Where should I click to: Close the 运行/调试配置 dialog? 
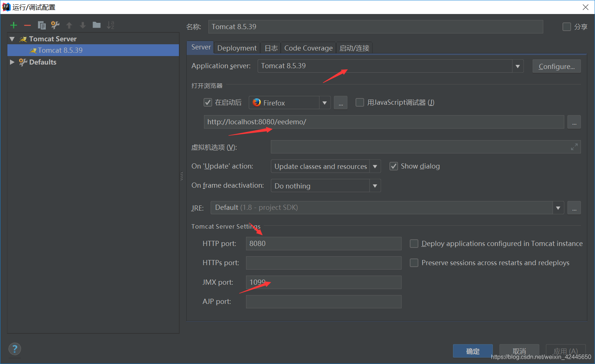[x=585, y=7]
